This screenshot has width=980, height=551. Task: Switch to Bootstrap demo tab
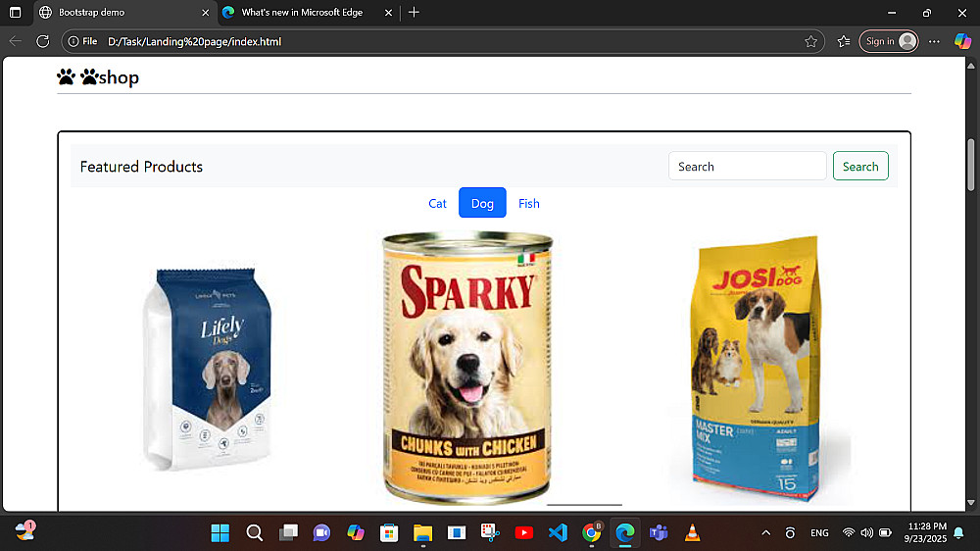point(123,13)
